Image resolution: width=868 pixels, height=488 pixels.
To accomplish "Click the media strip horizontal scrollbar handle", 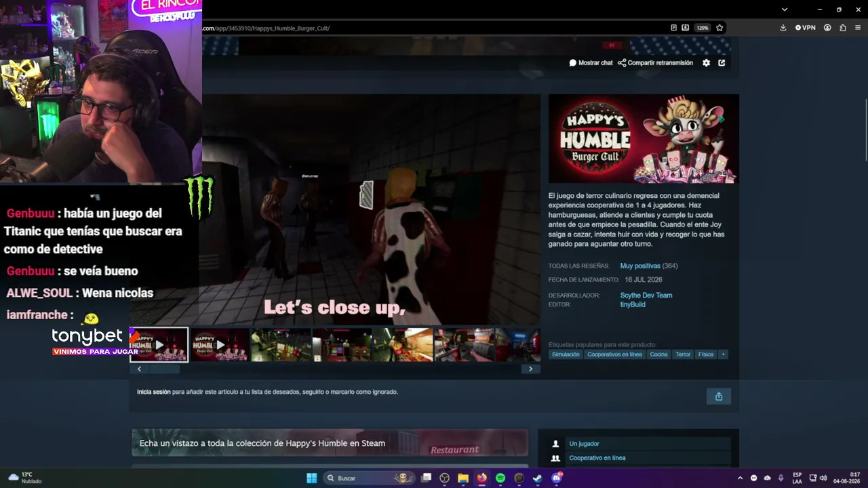I will (x=166, y=369).
